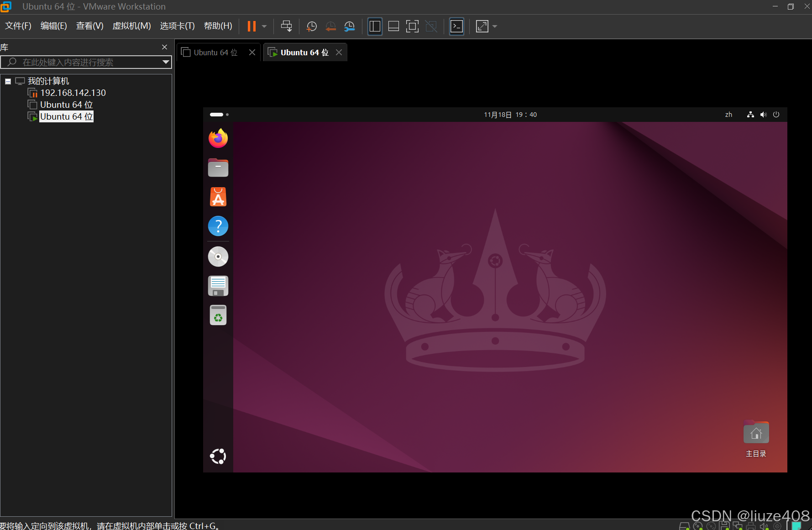812x530 pixels.
Task: Open the library search filter dropdown
Action: tap(166, 62)
